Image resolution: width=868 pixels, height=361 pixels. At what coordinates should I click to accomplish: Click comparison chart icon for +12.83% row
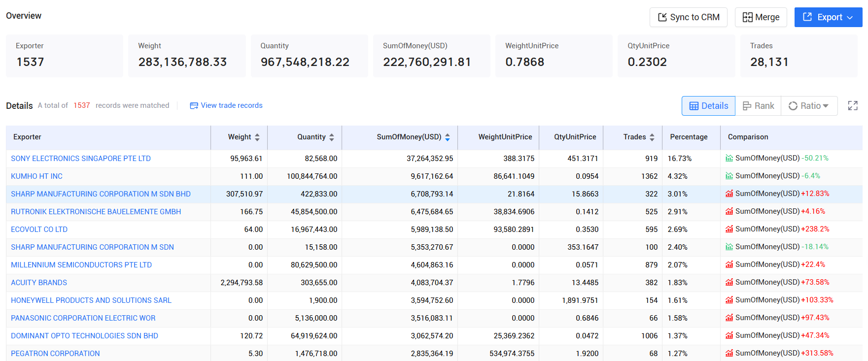point(729,194)
